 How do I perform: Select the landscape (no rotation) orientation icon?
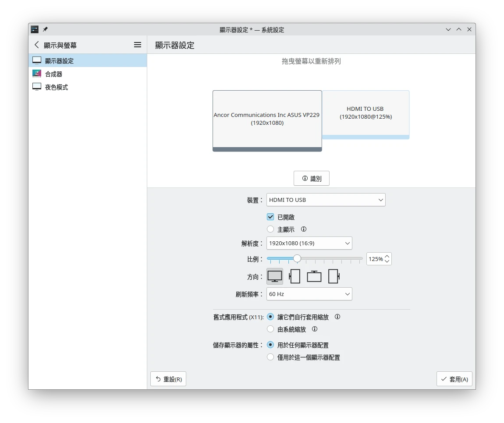tap(275, 276)
